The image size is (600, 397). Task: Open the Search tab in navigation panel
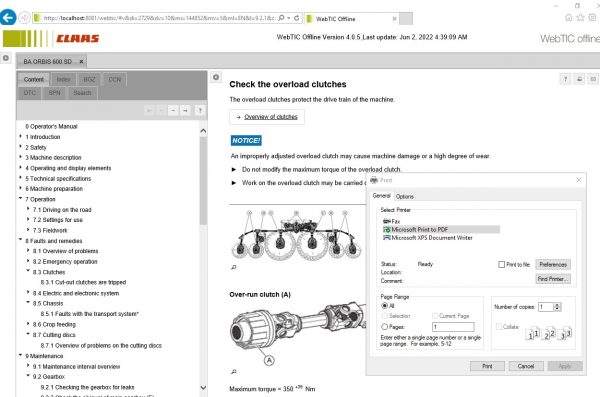82,93
